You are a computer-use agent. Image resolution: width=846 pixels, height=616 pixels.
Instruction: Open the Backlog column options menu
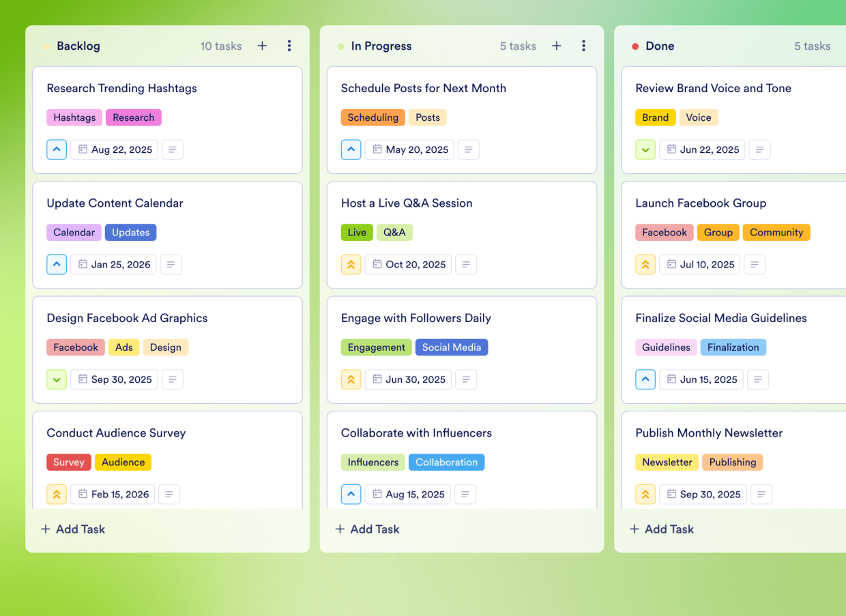tap(289, 46)
